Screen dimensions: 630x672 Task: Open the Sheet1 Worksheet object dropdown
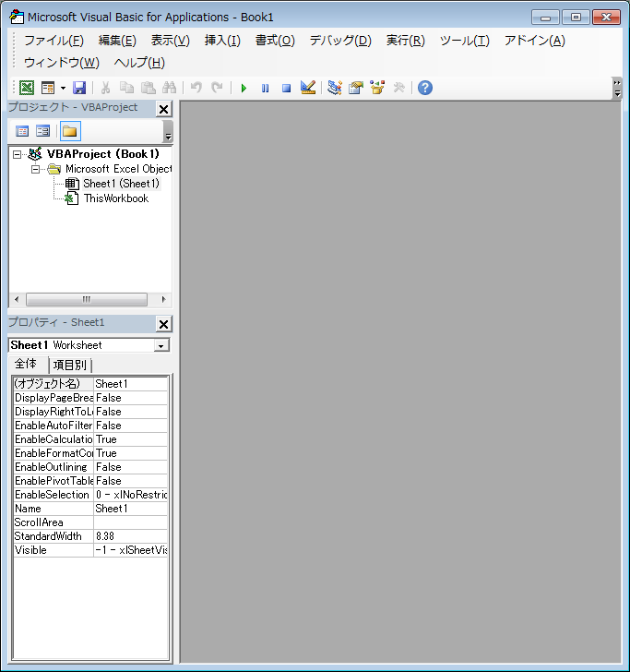161,345
